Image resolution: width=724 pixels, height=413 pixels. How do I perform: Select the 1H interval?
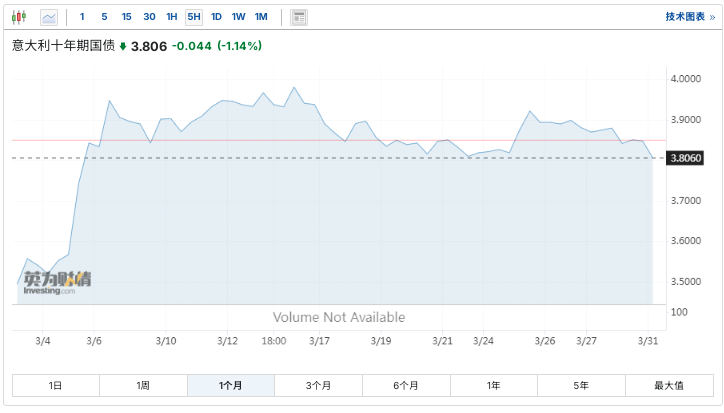click(172, 17)
